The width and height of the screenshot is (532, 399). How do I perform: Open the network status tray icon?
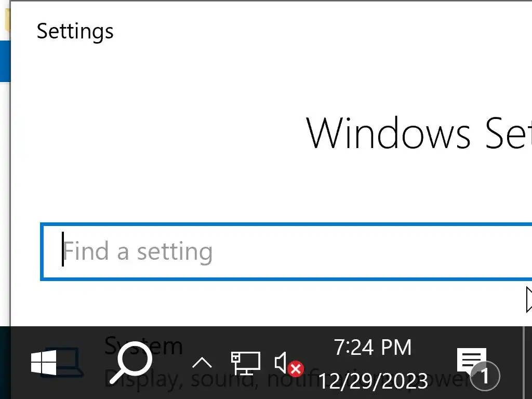pos(245,363)
